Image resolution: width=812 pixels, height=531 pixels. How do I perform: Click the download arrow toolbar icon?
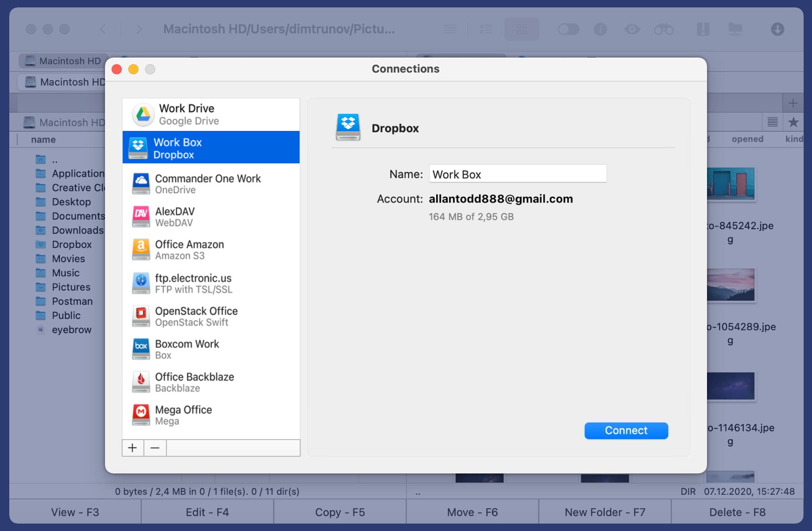(778, 29)
